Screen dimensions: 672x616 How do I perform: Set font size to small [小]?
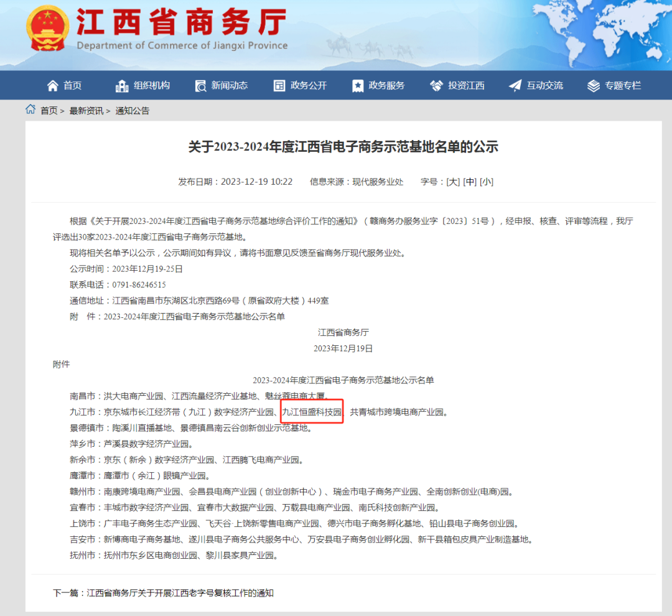coord(487,182)
